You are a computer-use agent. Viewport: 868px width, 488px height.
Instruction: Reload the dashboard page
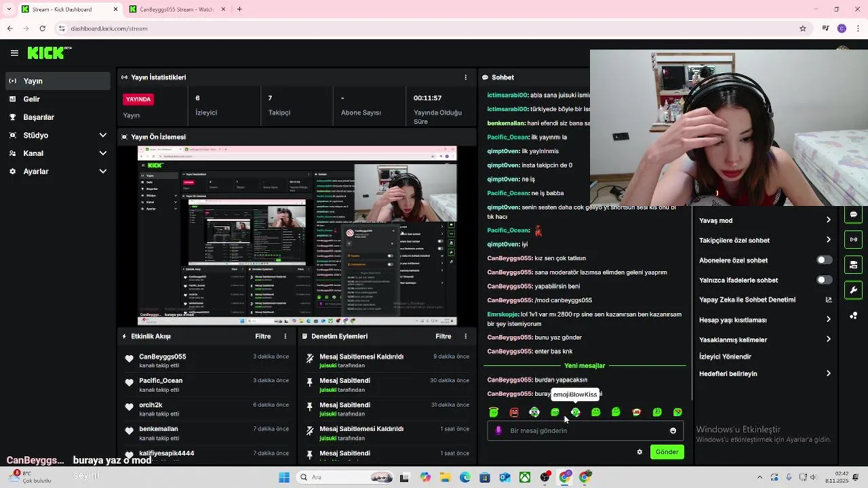[x=42, y=28]
